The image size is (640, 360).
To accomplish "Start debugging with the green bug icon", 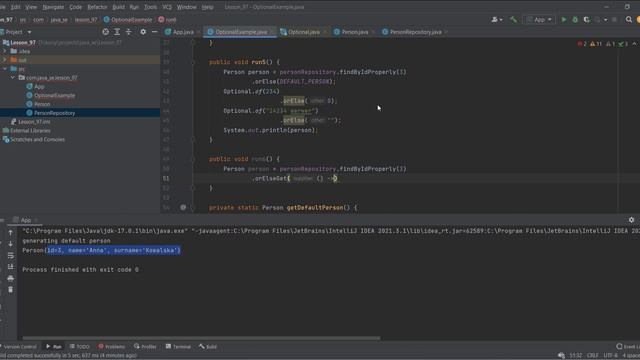I will click(575, 20).
